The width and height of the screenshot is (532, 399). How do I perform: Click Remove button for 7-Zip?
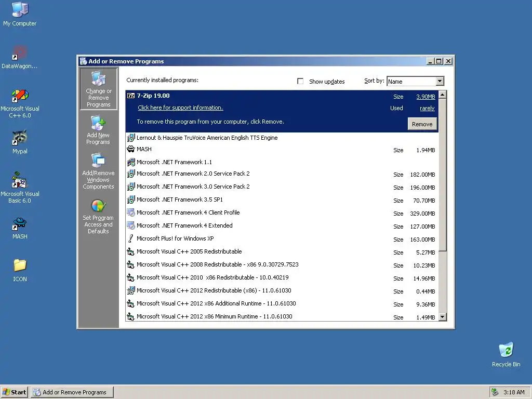[422, 124]
